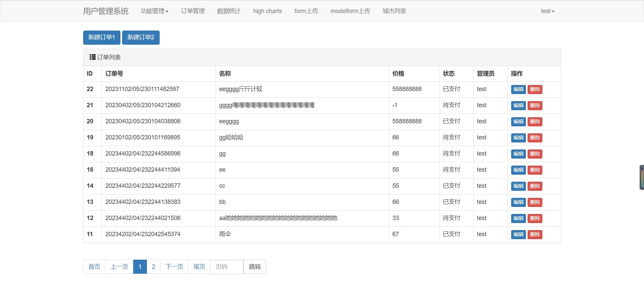Go to page 2 of orders
Viewport: 644px width, 303px height.
pos(153,266)
